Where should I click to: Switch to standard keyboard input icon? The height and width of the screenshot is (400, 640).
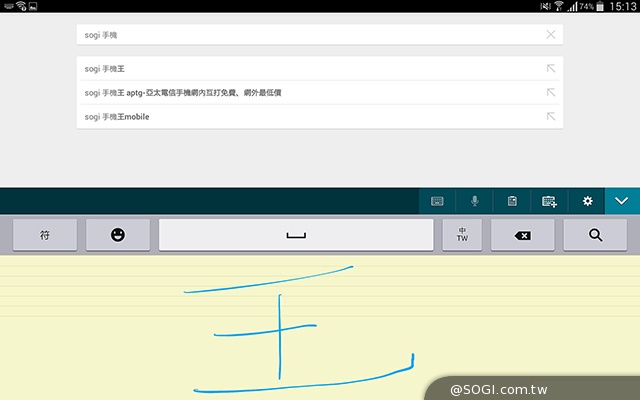(437, 201)
